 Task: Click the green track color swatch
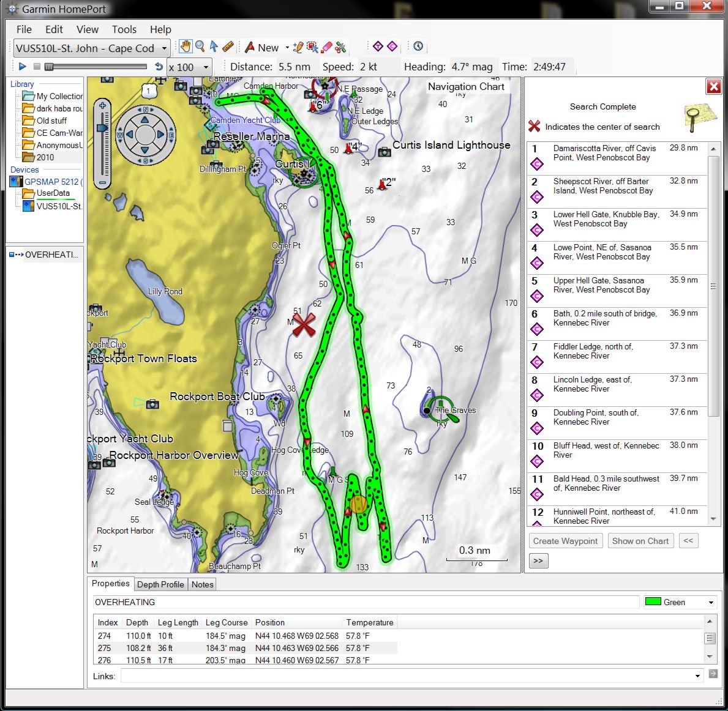tap(653, 602)
